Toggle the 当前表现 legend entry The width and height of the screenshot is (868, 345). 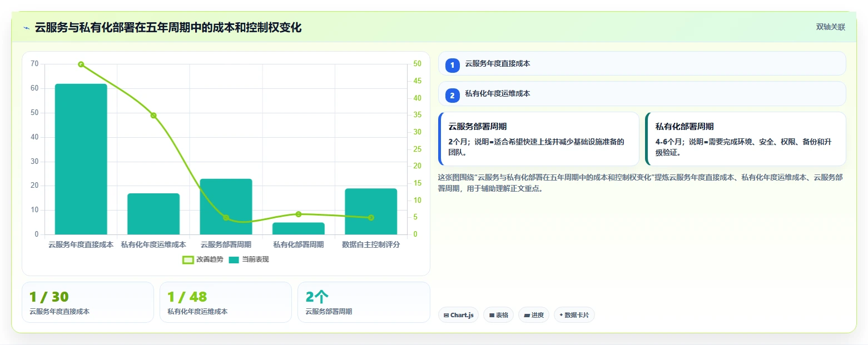[x=249, y=259]
